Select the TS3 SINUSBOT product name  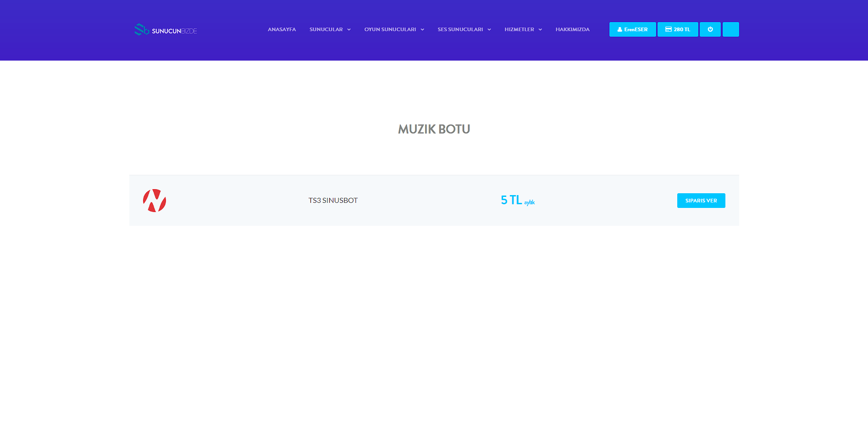click(x=333, y=201)
